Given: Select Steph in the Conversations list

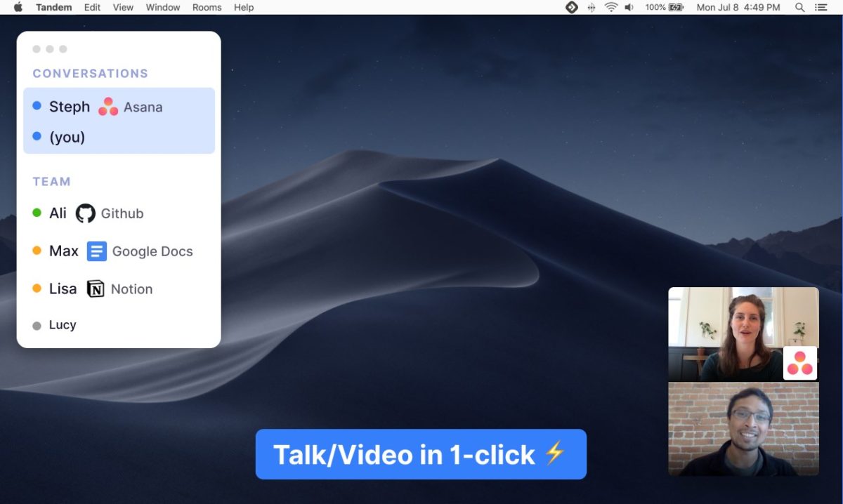Looking at the screenshot, I should (x=69, y=107).
